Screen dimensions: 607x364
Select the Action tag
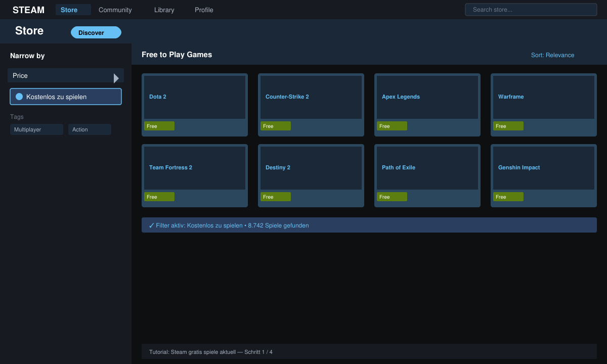tap(90, 129)
